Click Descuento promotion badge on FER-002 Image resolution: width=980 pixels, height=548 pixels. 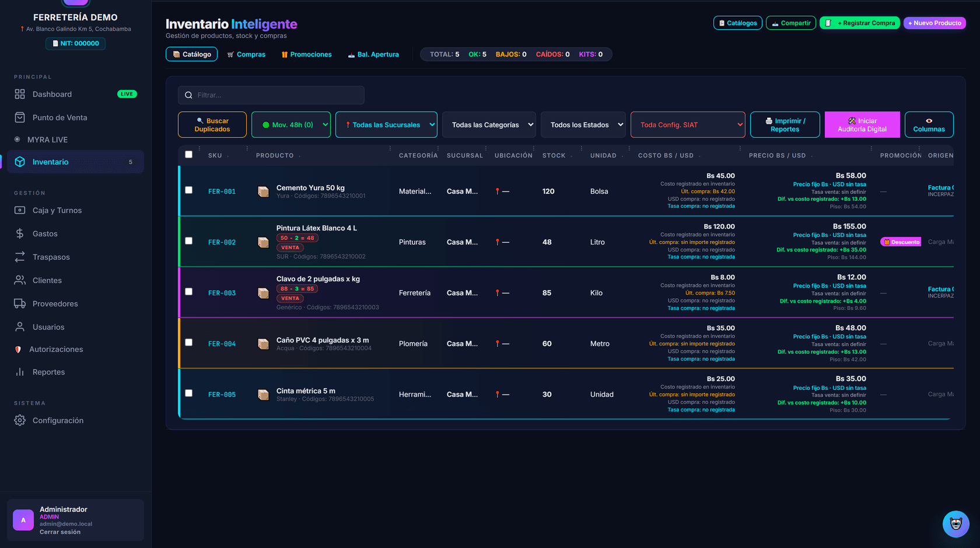[901, 242]
